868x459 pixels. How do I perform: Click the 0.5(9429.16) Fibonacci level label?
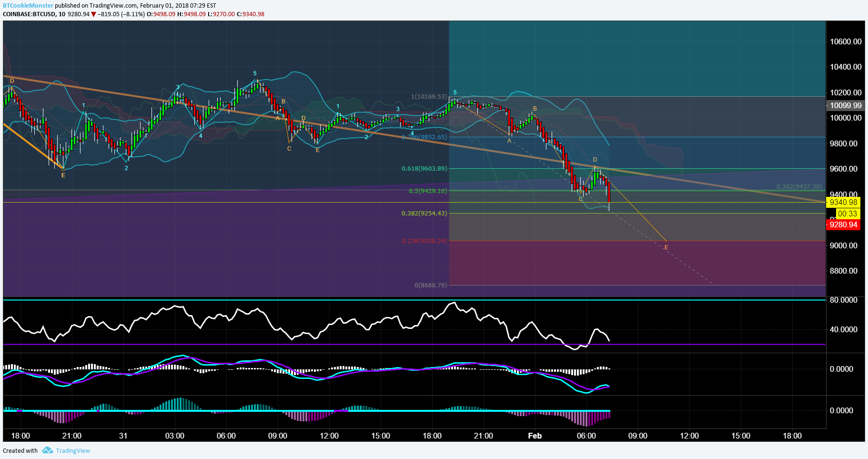click(x=428, y=191)
